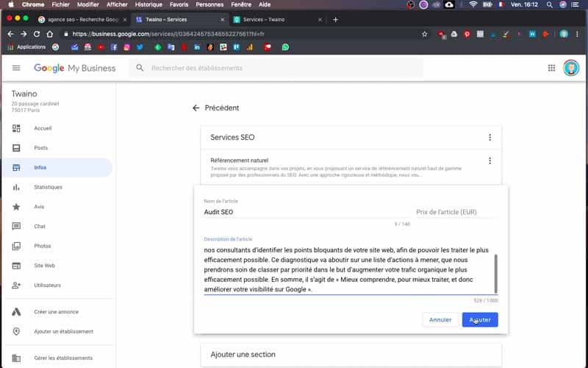Reload the page in Chrome
This screenshot has height=368, width=588.
click(x=36, y=34)
